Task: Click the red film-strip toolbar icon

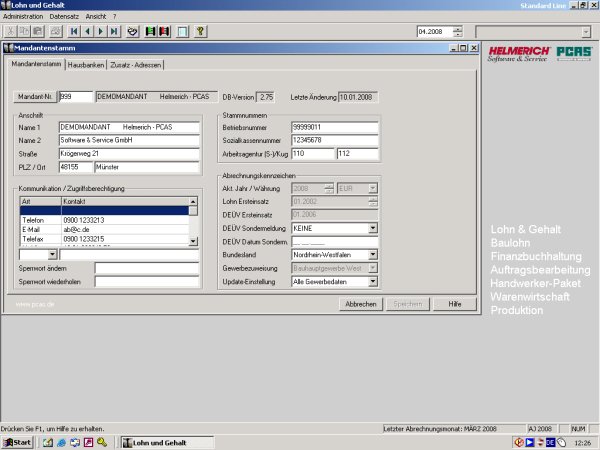Action: point(164,31)
